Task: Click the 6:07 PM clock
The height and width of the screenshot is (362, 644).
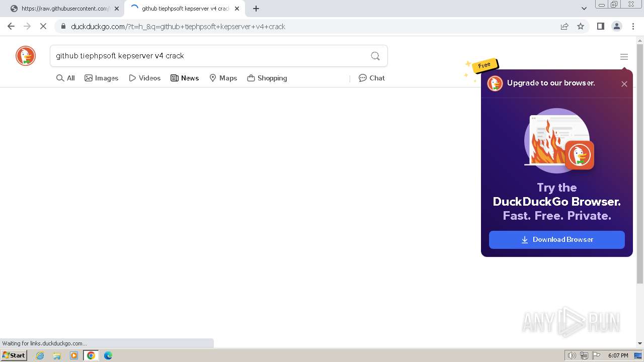Action: 618,355
